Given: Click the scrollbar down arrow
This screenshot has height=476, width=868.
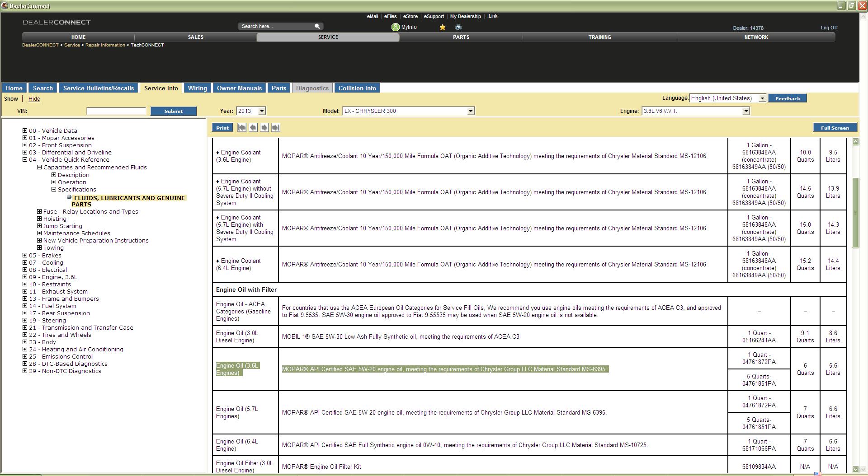Looking at the screenshot, I should [x=855, y=469].
